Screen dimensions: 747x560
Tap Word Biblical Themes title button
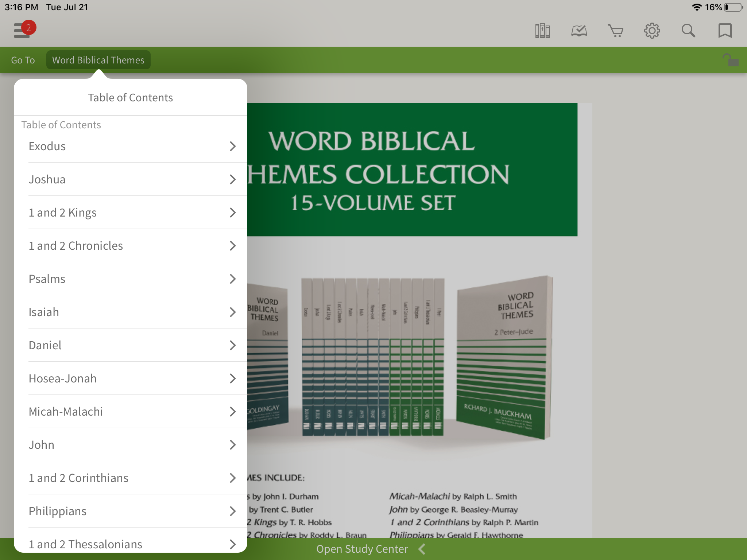click(98, 60)
